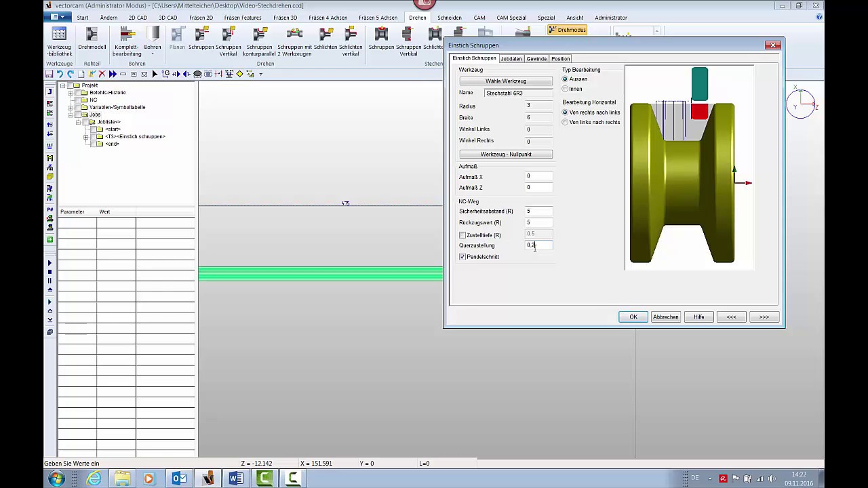
Task: Click the Sicherheitsabstand (R) input field
Action: (x=539, y=211)
